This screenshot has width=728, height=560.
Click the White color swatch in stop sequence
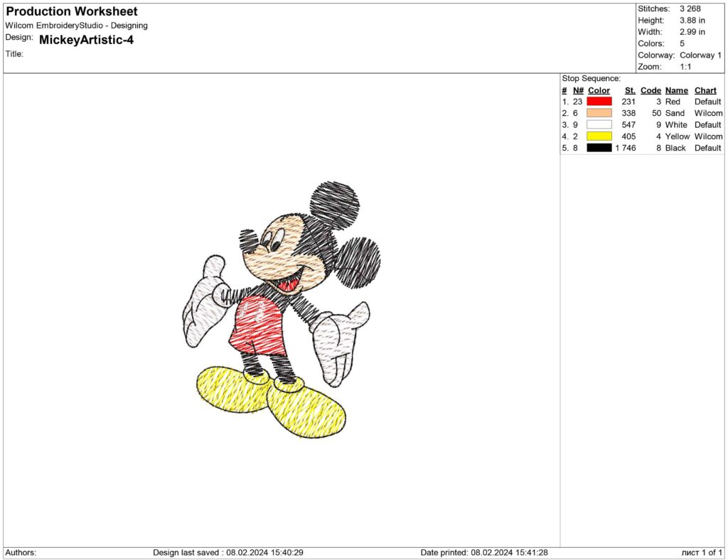pos(599,125)
